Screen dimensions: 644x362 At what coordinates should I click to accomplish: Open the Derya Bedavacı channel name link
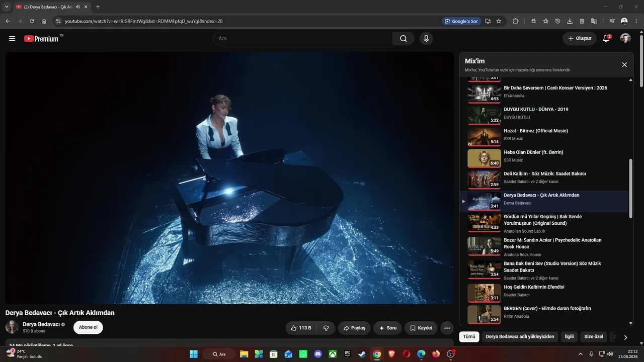(41, 324)
